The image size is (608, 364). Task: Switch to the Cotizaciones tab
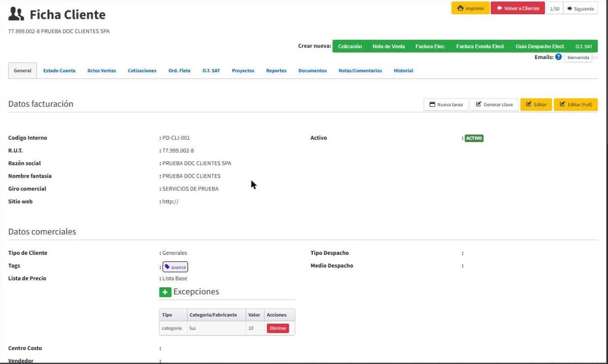coord(142,71)
